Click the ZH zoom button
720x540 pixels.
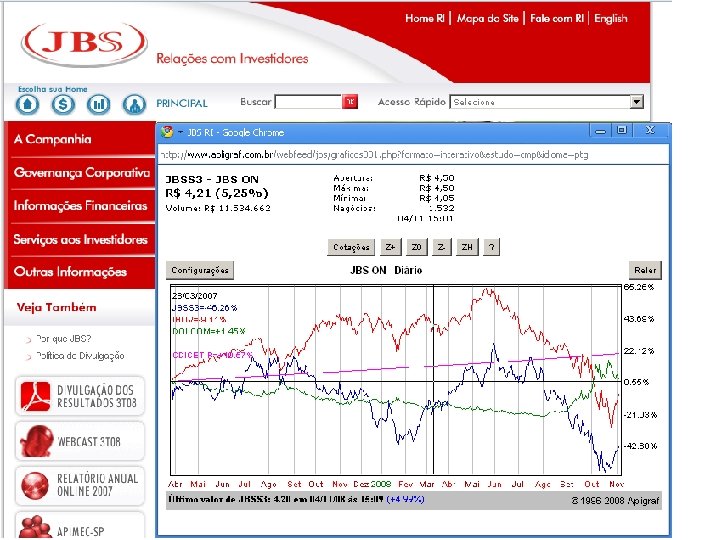[467, 247]
